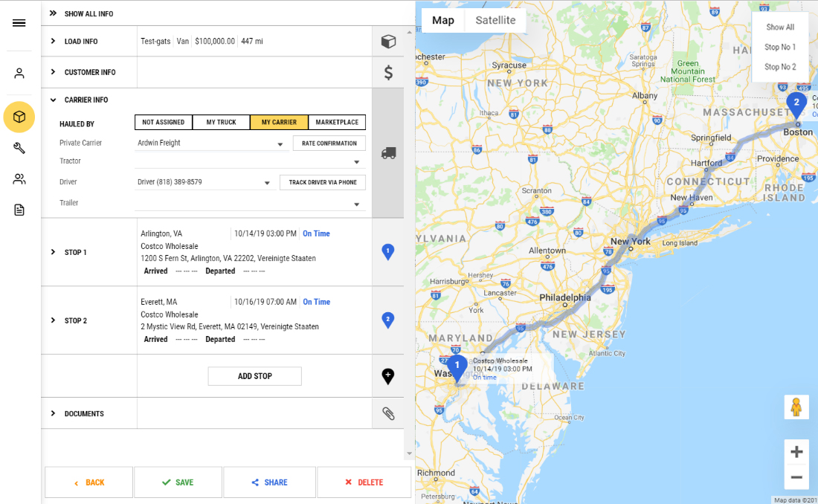Screen dimensions: 818x504
Task: Click the Stop 1 On Time status
Action: (316, 233)
